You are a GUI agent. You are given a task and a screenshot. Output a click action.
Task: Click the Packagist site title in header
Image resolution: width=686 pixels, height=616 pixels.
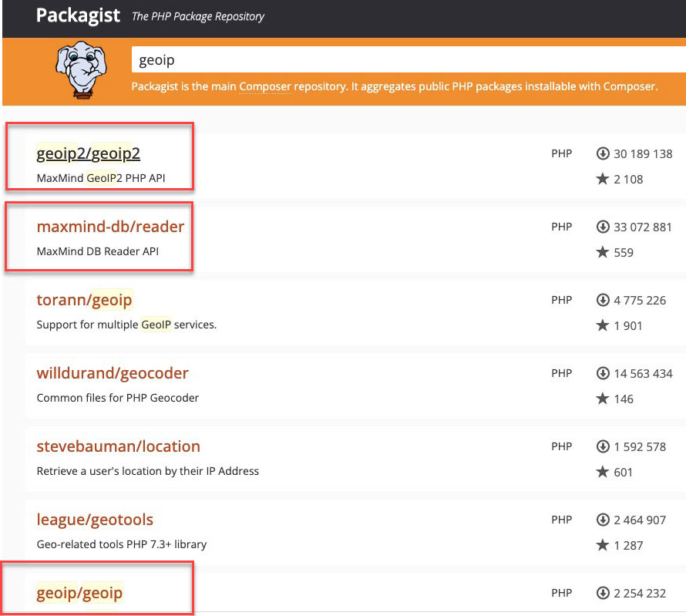[x=78, y=16]
